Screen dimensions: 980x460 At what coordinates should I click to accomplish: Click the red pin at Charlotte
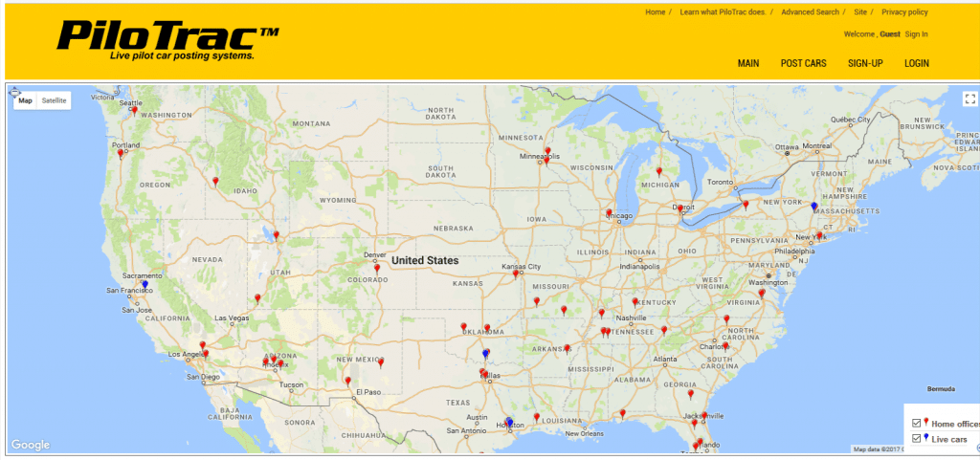click(725, 346)
